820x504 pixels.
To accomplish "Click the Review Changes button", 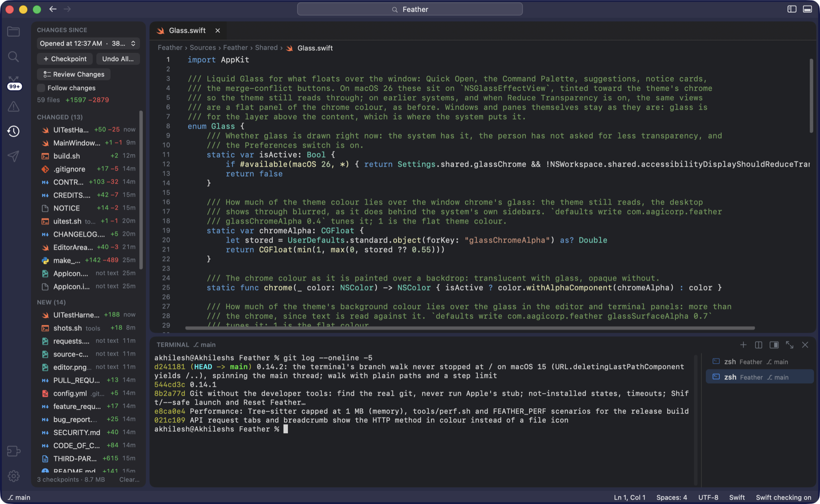I will tap(73, 74).
